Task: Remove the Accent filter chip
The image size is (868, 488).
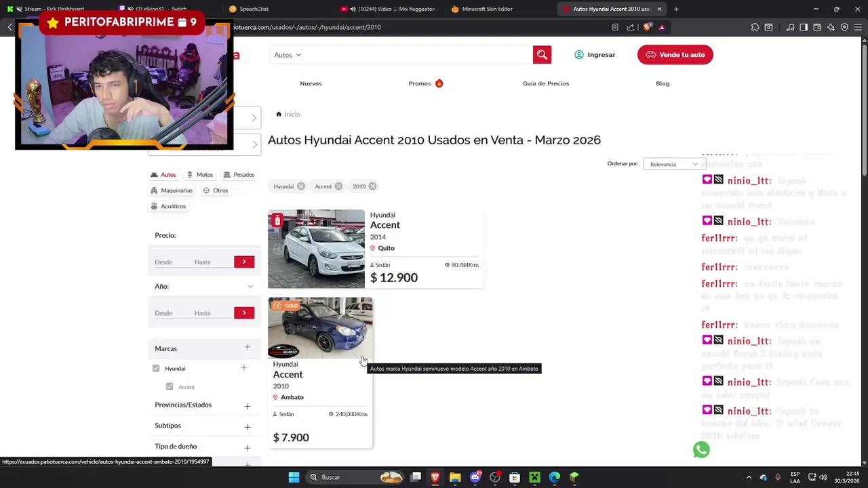Action: [x=338, y=186]
